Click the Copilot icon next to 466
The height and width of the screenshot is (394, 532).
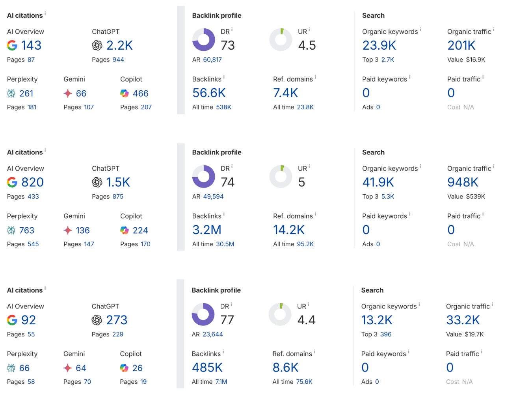[x=124, y=93]
